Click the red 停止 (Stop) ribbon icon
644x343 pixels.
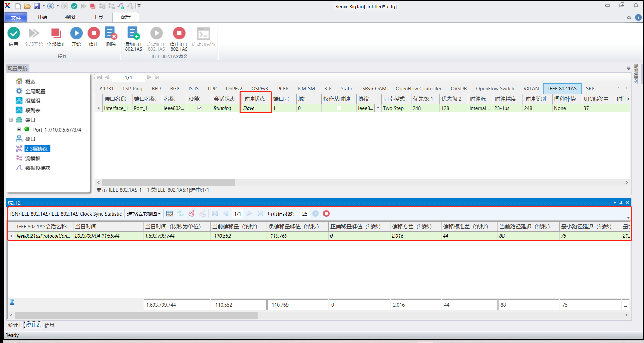[x=94, y=33]
